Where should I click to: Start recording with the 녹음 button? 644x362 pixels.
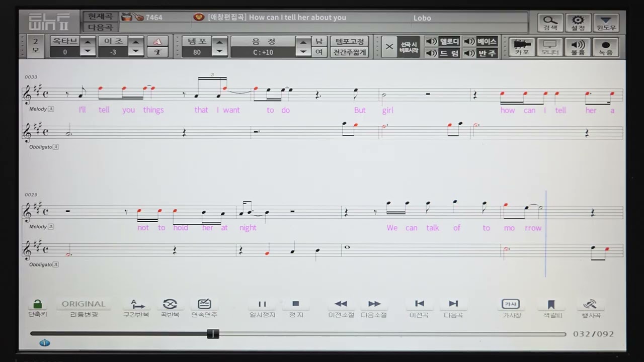pos(606,47)
